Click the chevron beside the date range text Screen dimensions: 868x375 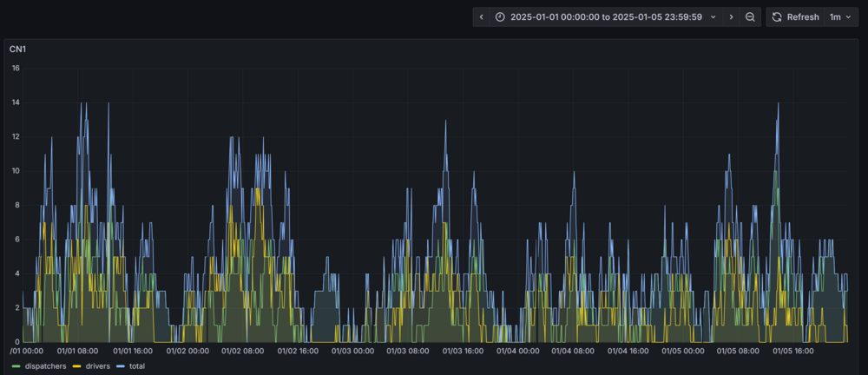(713, 16)
